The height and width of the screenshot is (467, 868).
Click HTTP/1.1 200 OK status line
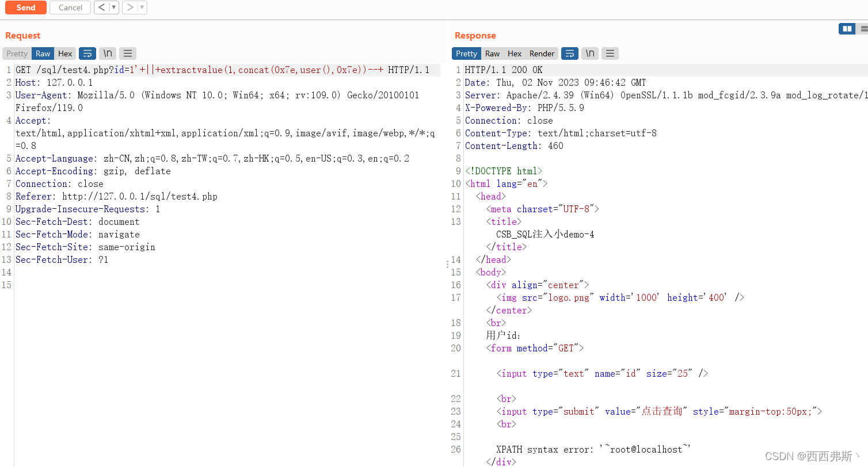point(504,70)
